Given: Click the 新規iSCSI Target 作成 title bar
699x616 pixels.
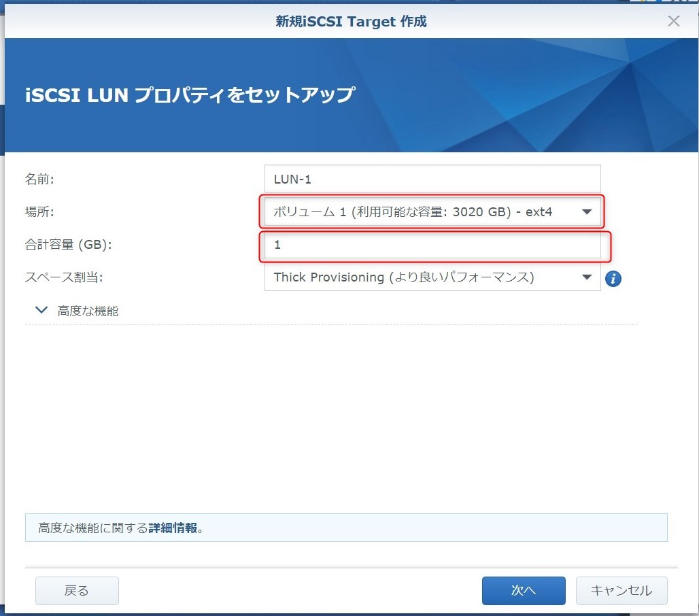Looking at the screenshot, I should [x=351, y=21].
